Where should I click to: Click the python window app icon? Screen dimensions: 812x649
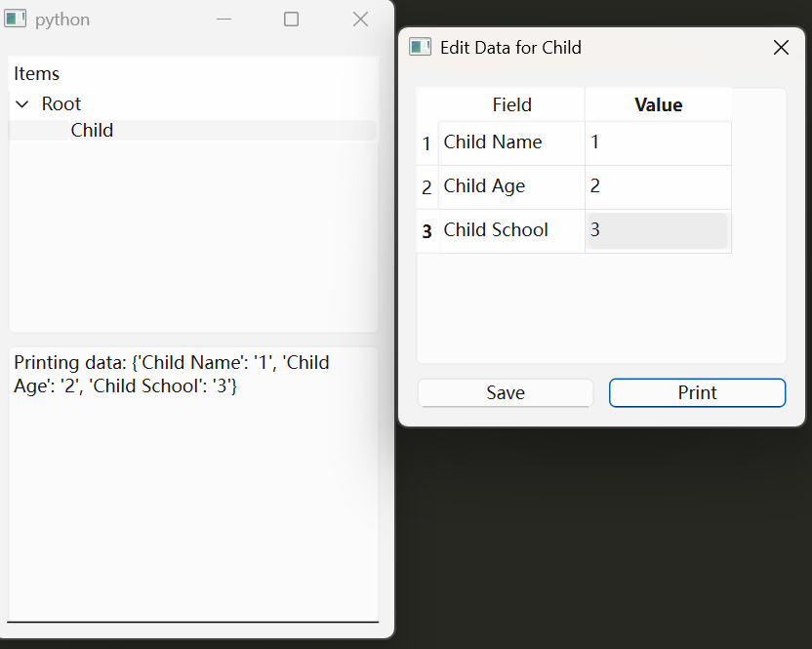tap(15, 20)
